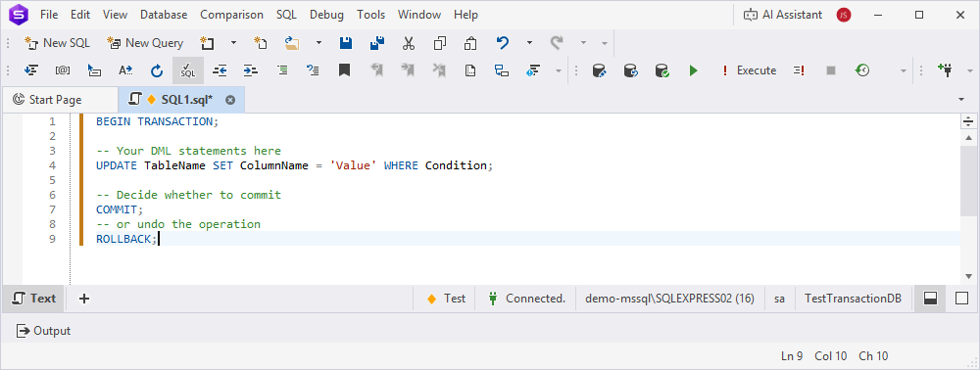
Task: Click the icon of a question mark beside lines
Action: click(314, 70)
